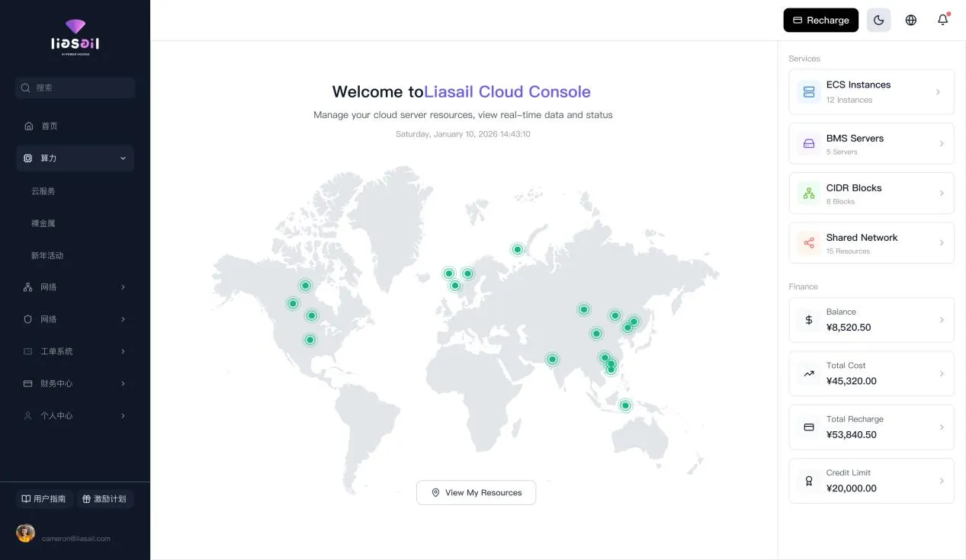Click the Credit Limit badge icon
966x560 pixels.
point(809,481)
